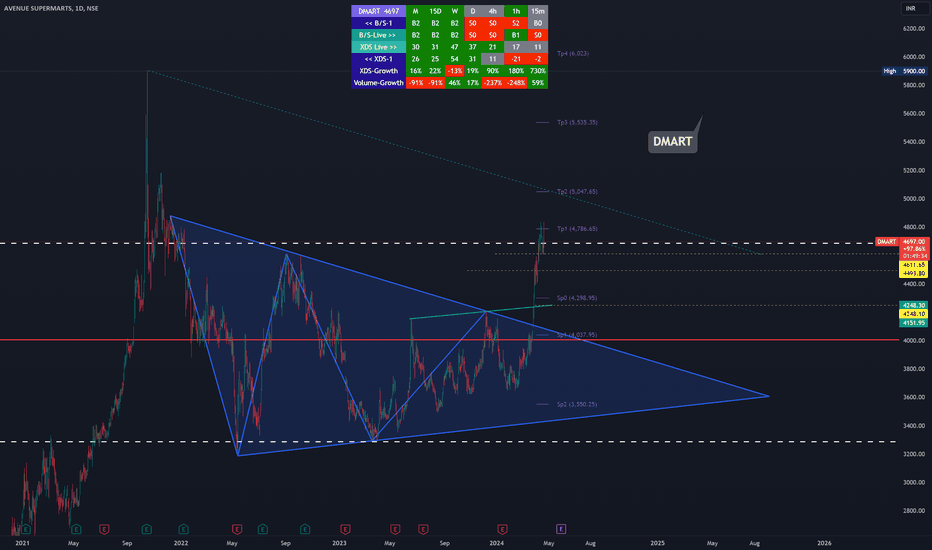Click purple upcoming earnings marker near May 2024

point(561,529)
